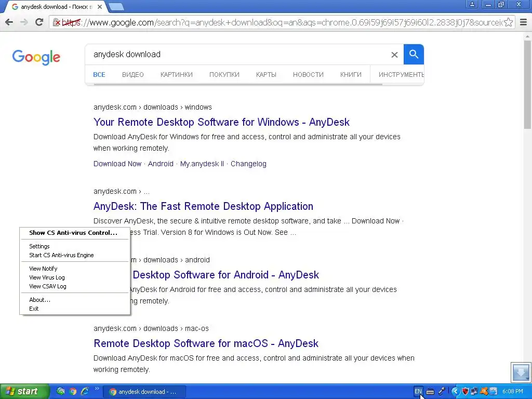The image size is (532, 399).
Task: Click the vertical page scrollbar thumb
Action: tap(528, 85)
